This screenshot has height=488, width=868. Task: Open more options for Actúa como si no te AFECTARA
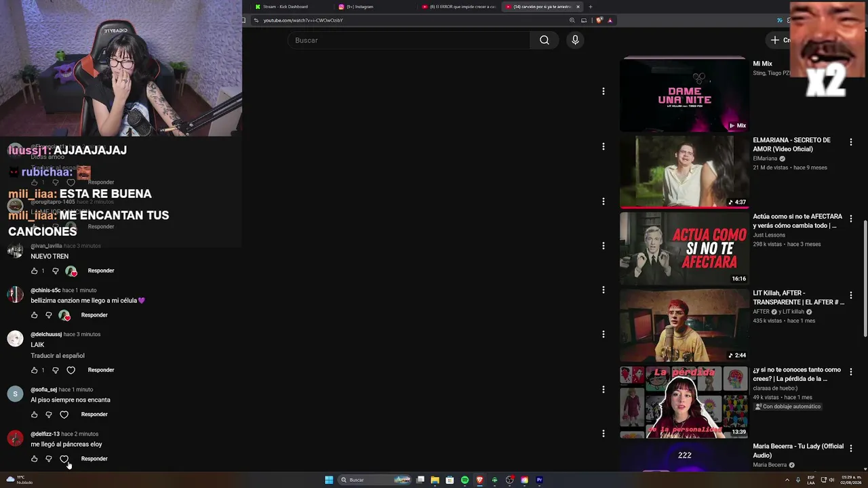(x=850, y=218)
